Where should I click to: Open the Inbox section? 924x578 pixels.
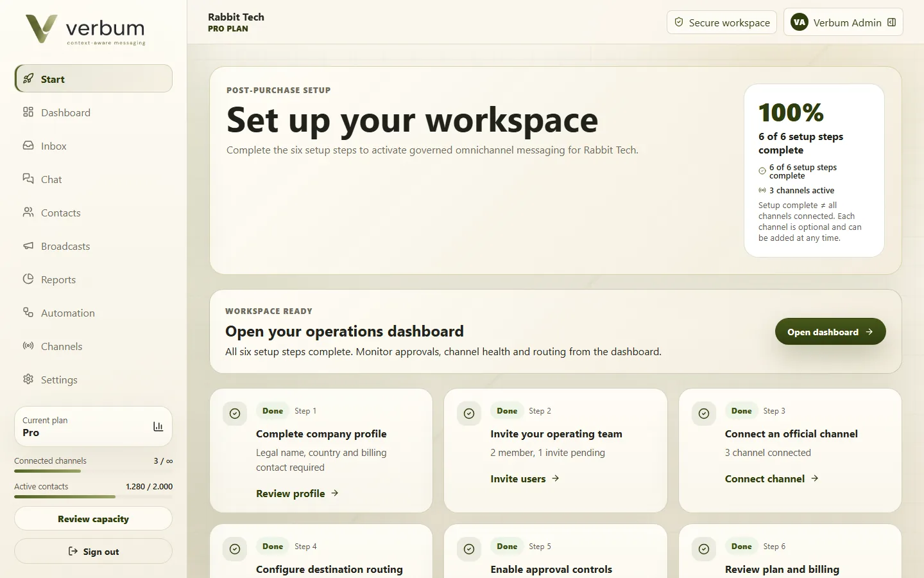point(93,146)
